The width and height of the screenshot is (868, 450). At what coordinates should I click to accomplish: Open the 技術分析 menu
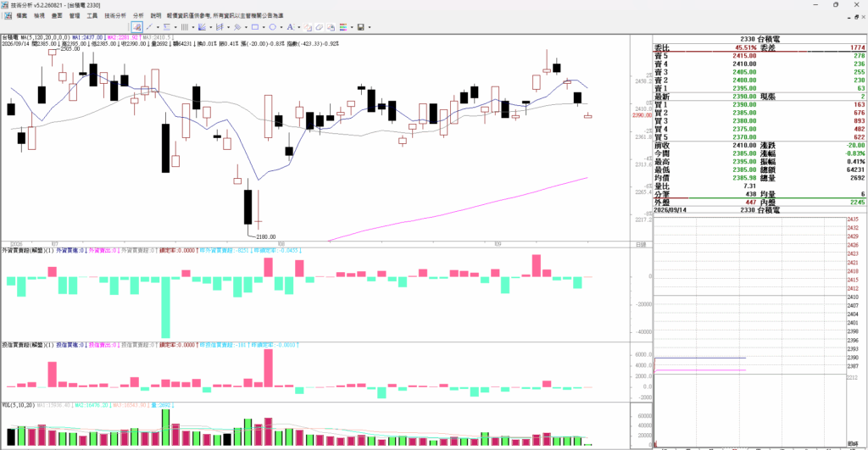click(x=115, y=16)
